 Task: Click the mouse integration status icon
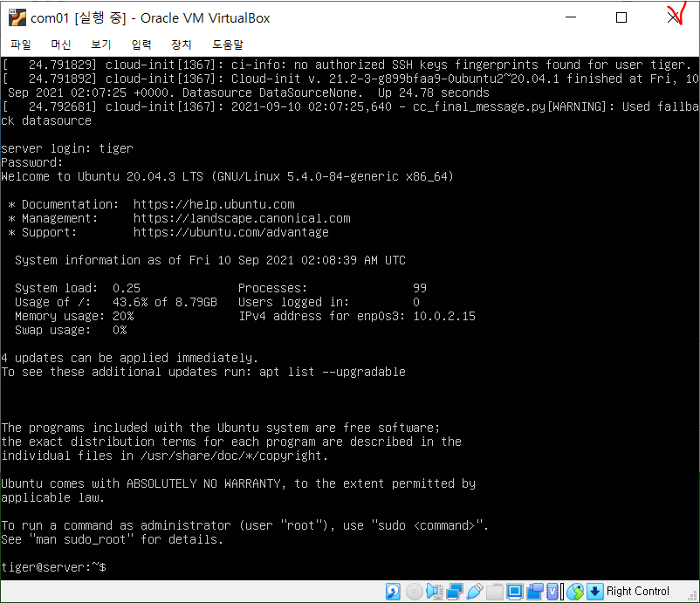pyautogui.click(x=575, y=592)
